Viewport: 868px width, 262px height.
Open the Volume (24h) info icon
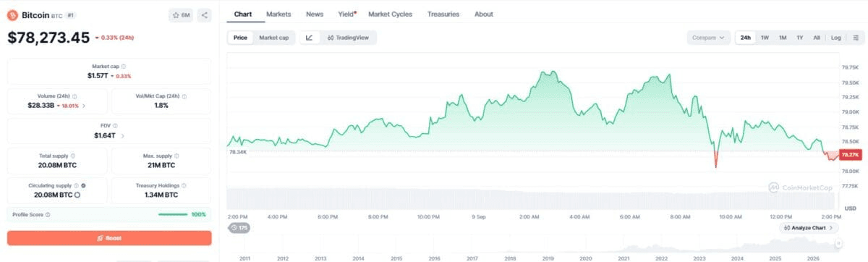pos(75,96)
